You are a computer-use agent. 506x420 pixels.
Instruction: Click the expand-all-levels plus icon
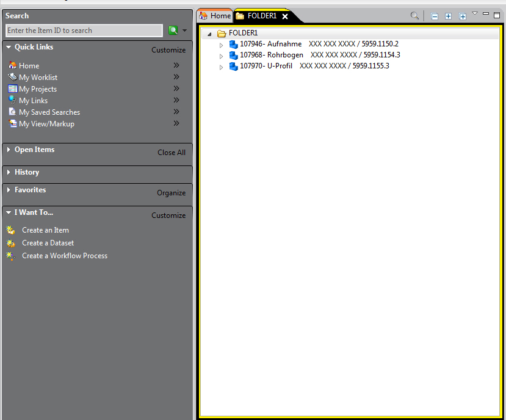[x=463, y=16]
